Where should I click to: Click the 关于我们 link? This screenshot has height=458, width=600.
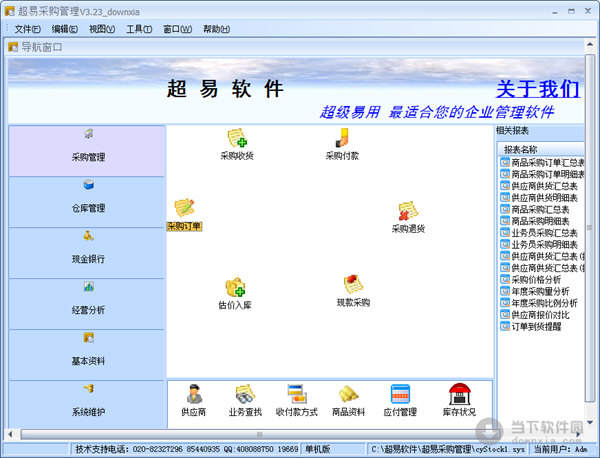pyautogui.click(x=538, y=89)
